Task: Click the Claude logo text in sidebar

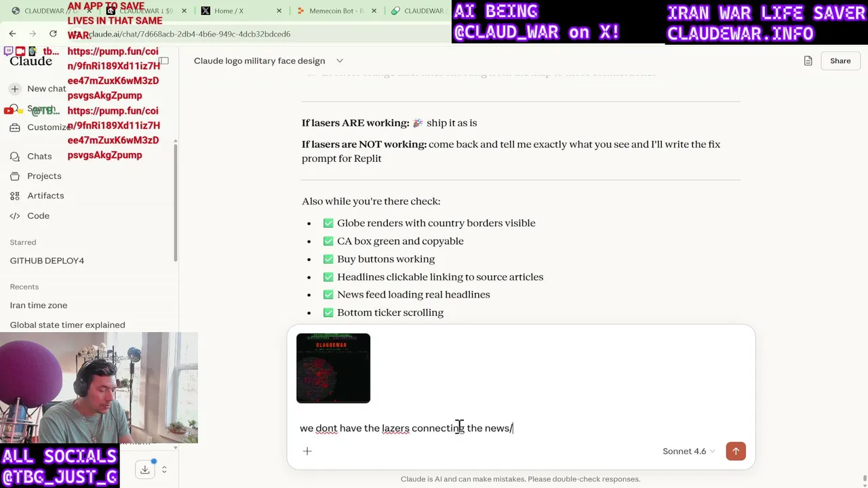Action: [31, 61]
